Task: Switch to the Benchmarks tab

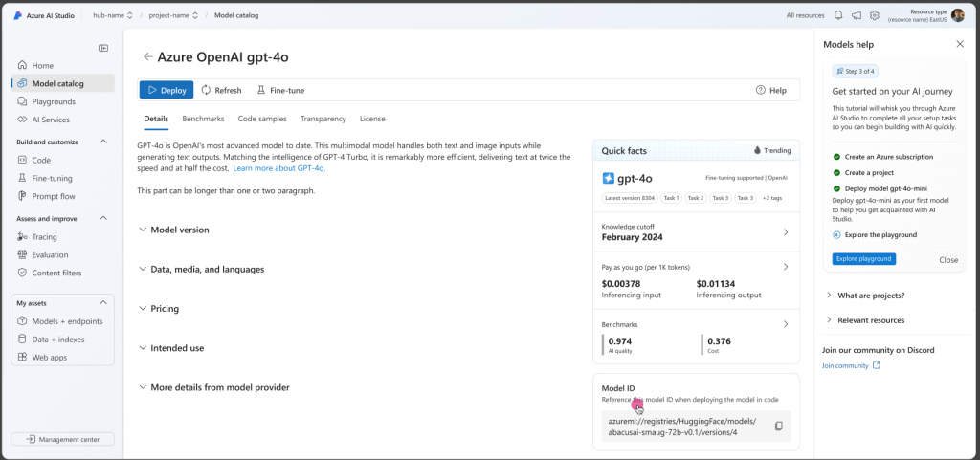Action: pos(203,119)
